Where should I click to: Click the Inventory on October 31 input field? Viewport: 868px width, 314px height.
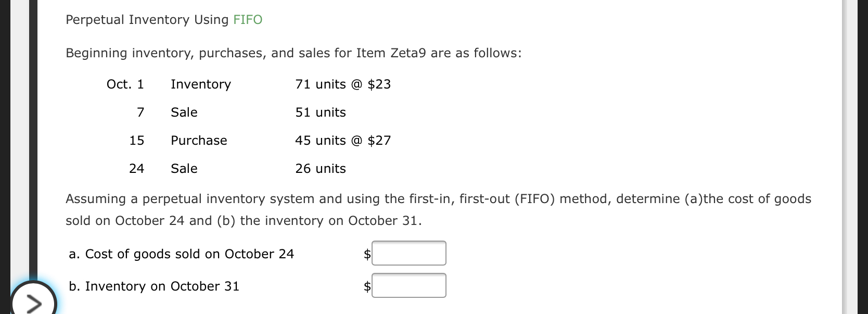[x=409, y=285]
